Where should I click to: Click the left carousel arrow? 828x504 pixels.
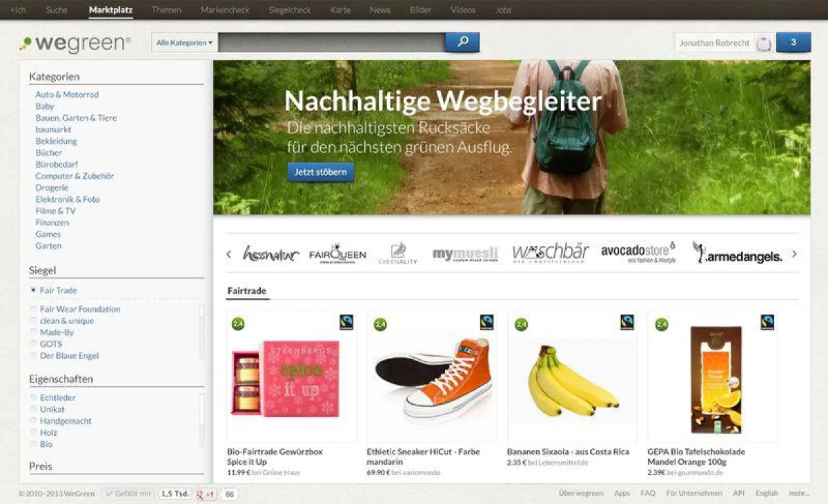(x=228, y=254)
